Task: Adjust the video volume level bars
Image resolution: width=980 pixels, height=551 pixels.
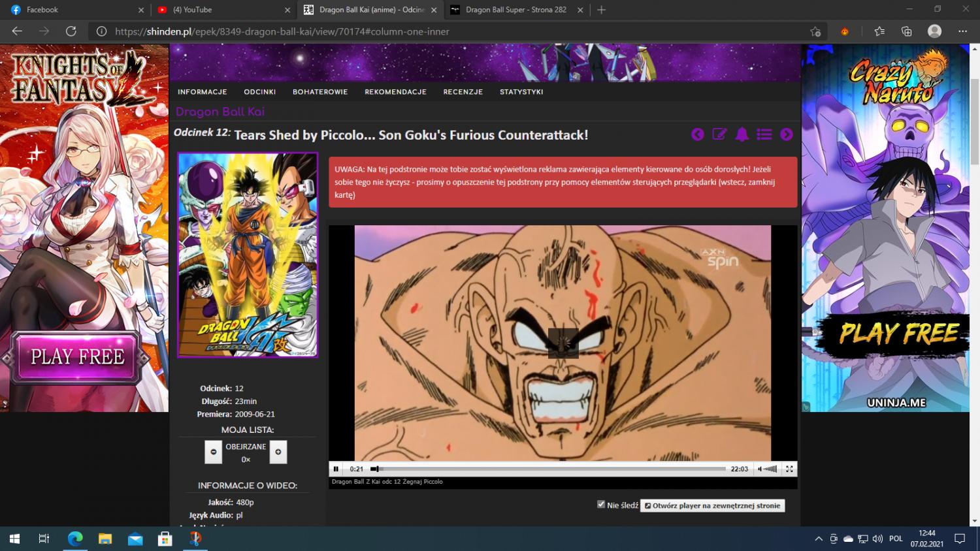Action: pos(771,469)
